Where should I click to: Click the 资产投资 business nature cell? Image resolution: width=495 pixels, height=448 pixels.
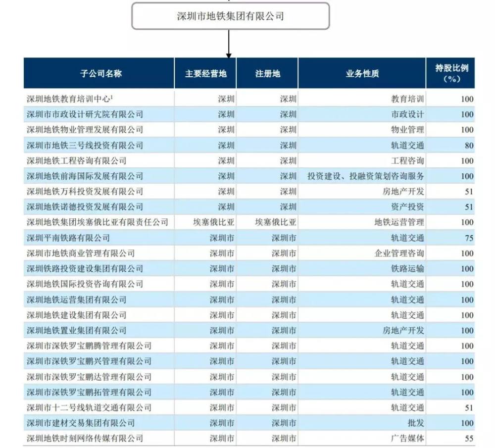tap(407, 207)
